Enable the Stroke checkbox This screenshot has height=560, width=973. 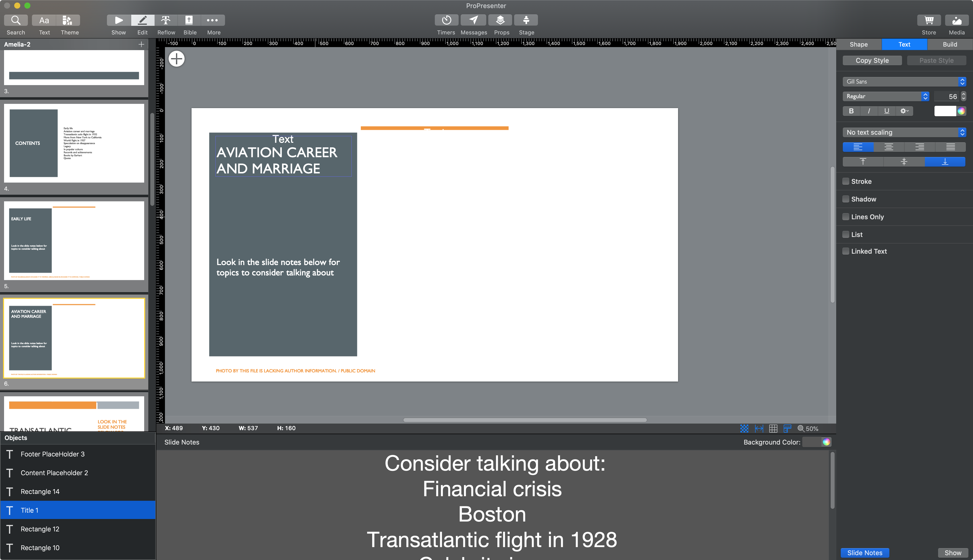(x=846, y=181)
